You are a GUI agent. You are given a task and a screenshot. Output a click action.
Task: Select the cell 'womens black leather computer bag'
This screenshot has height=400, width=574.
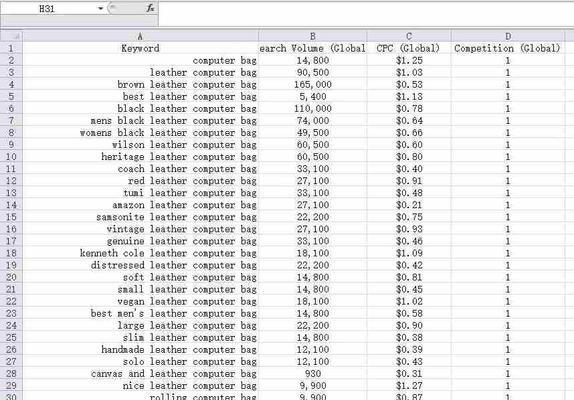pos(140,132)
